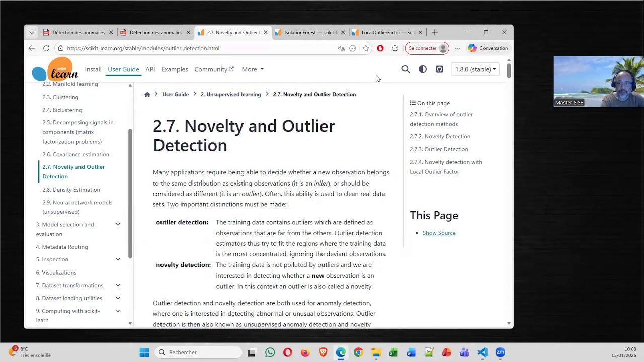Screen dimensions: 644x362
Task: Expand the More navigation menu
Action: (x=253, y=69)
